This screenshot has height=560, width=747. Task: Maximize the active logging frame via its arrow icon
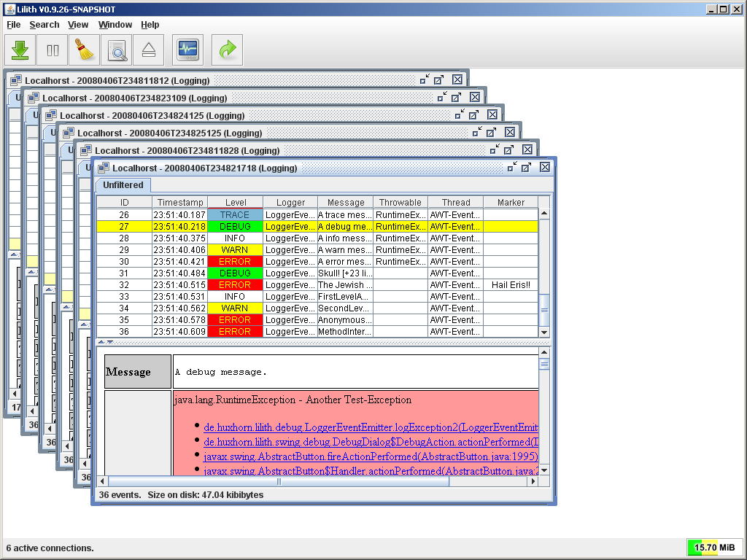point(526,167)
